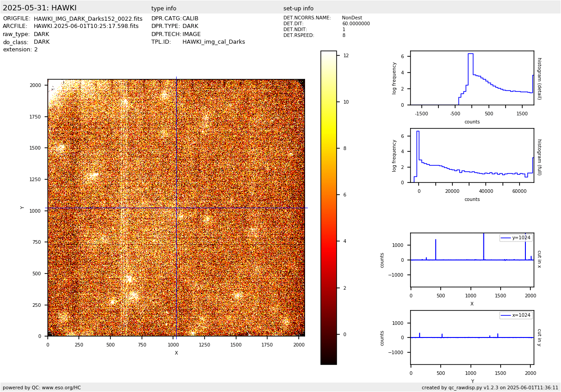Click the DPR.CATG value CALIB
561x392 pixels.
coord(190,19)
